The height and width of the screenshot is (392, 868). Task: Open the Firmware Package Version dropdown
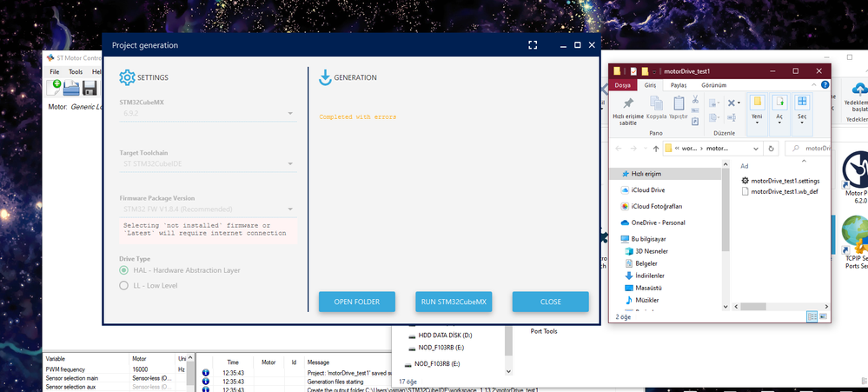(209, 209)
